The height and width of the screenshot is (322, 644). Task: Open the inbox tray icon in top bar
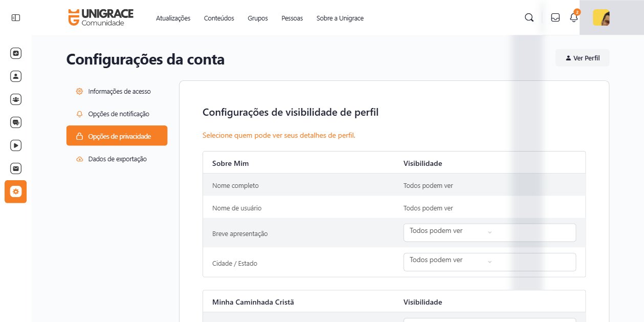pyautogui.click(x=555, y=17)
